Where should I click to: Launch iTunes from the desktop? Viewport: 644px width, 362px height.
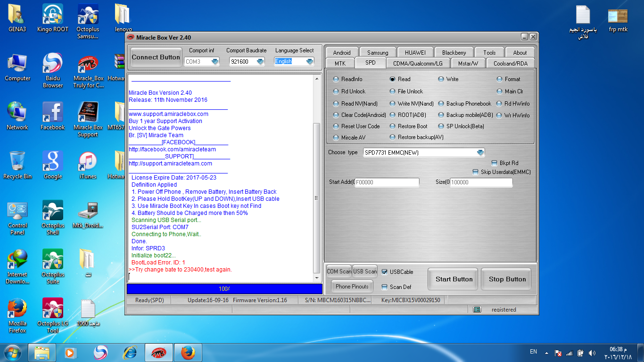click(88, 165)
